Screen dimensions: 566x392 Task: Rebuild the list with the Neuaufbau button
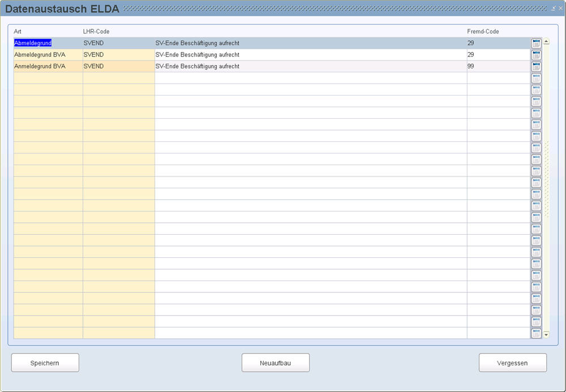coord(276,363)
